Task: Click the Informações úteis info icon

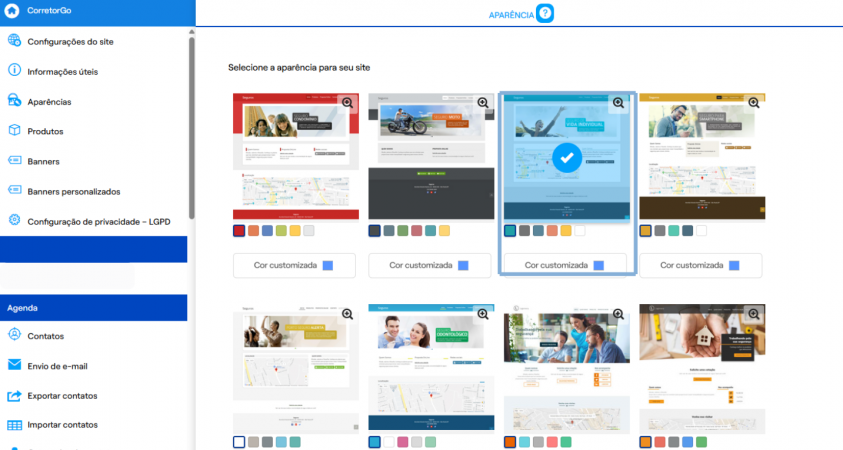Action: click(x=15, y=70)
